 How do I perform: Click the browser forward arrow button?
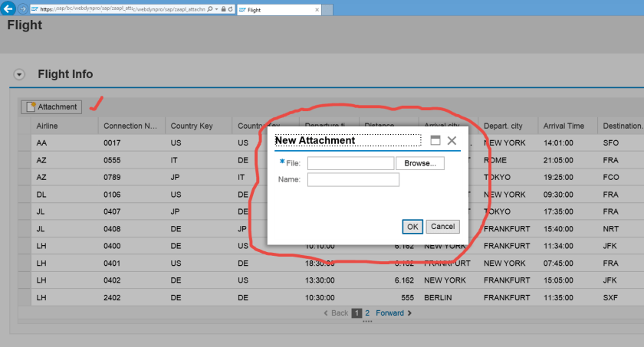(x=22, y=10)
